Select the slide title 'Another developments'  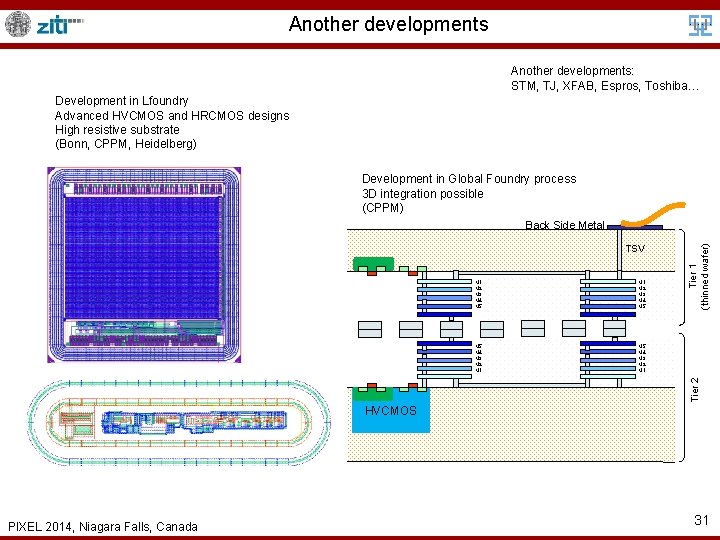(x=388, y=24)
